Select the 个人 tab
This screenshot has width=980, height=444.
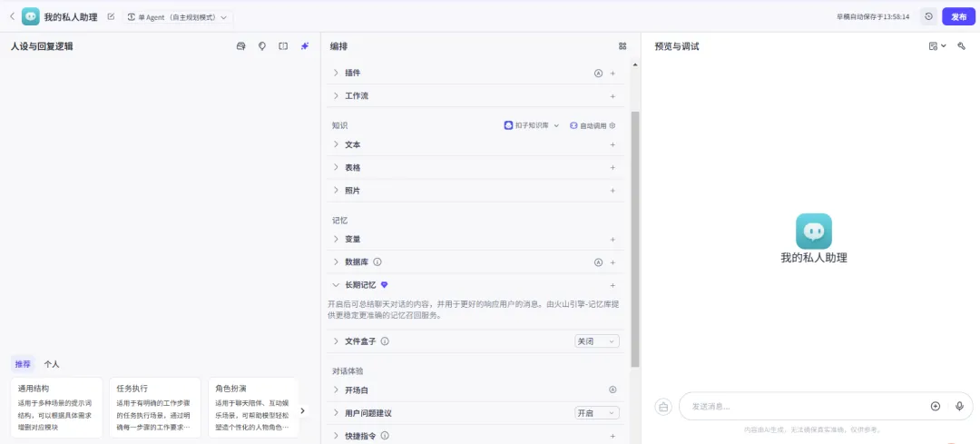pos(51,364)
